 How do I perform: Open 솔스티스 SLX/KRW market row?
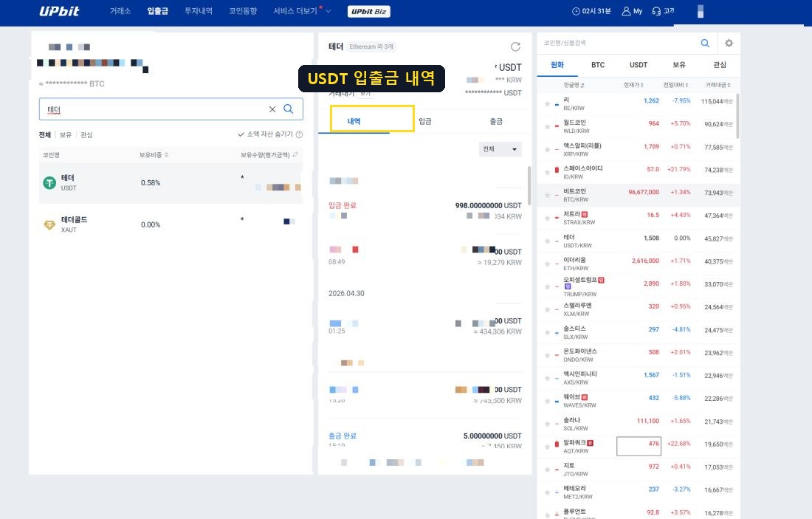[x=639, y=332]
